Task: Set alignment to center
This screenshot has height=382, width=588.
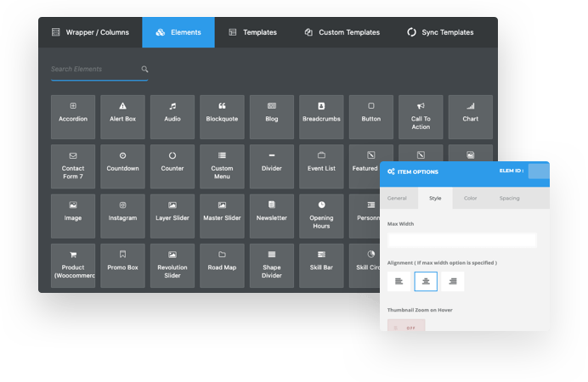Action: (426, 281)
